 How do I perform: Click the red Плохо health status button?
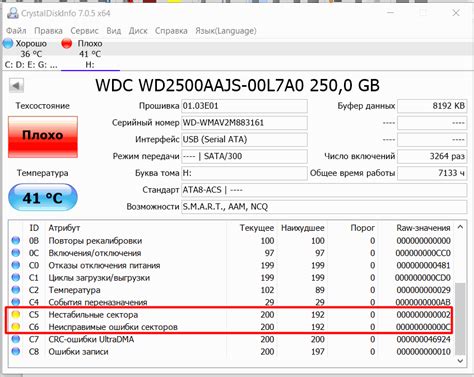[43, 137]
